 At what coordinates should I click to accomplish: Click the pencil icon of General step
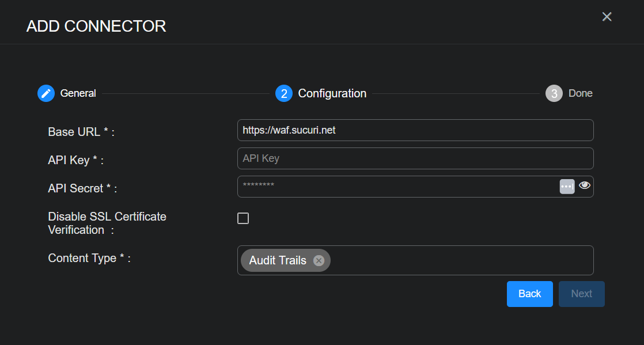pyautogui.click(x=46, y=93)
